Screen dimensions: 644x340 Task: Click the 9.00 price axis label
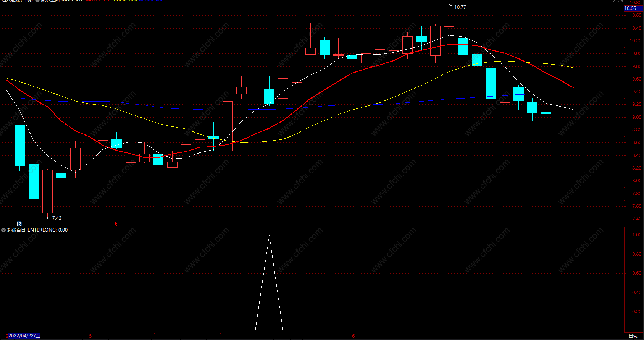point(637,117)
